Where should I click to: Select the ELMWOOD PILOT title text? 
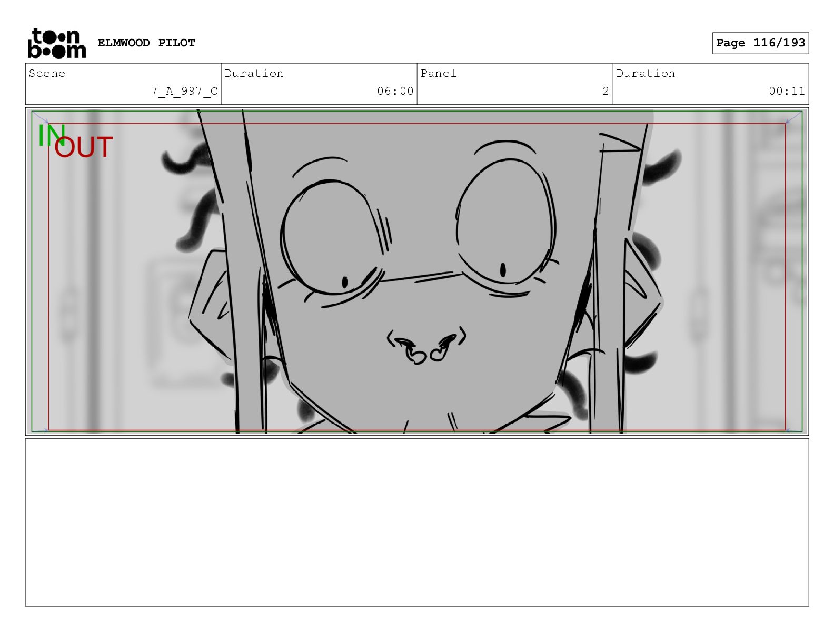(146, 43)
